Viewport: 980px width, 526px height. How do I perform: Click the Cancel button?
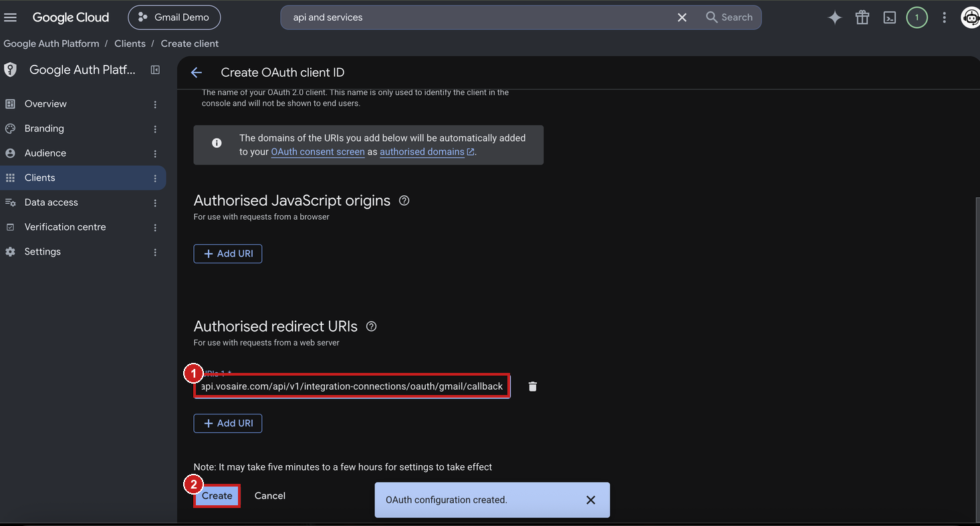pyautogui.click(x=270, y=496)
